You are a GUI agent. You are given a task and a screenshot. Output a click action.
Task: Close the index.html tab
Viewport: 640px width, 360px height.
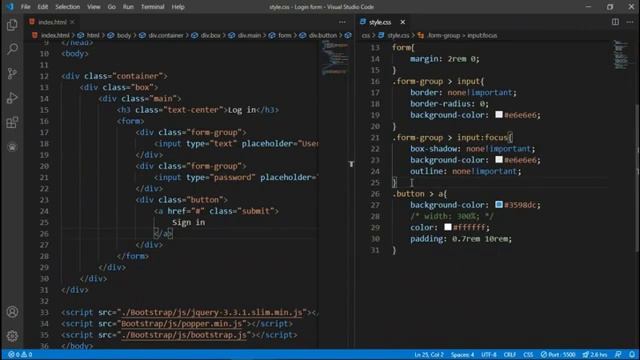coord(72,22)
